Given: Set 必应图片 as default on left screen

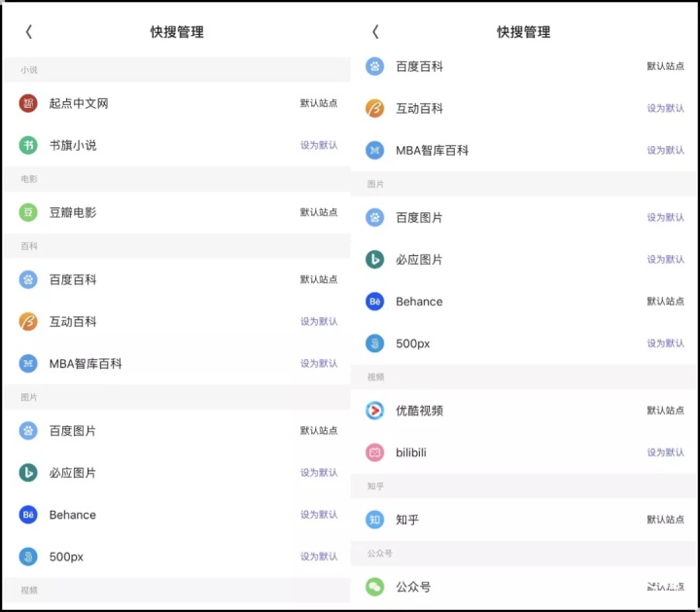Looking at the screenshot, I should 319,473.
